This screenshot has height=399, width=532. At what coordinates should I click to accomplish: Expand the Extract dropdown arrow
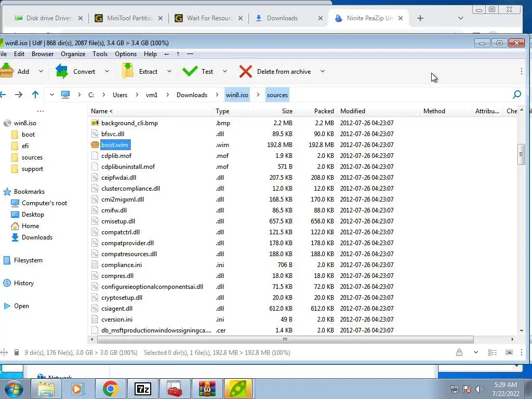pyautogui.click(x=169, y=71)
